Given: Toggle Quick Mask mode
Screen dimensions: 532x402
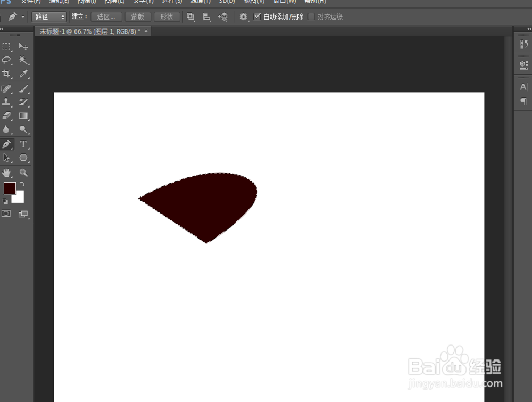Looking at the screenshot, I should (x=6, y=214).
